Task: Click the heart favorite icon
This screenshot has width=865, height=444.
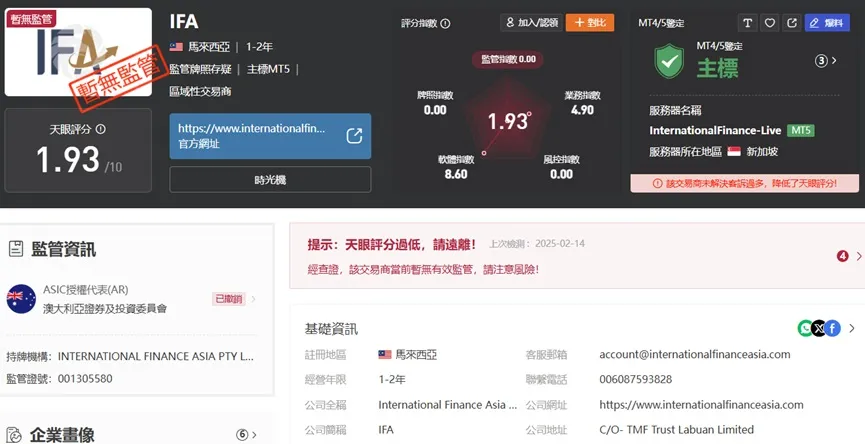Action: (x=770, y=23)
